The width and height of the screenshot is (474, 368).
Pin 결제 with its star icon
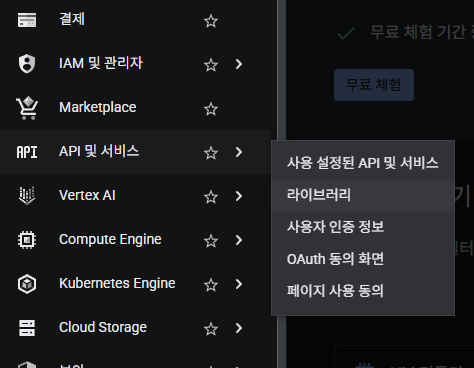pos(211,21)
